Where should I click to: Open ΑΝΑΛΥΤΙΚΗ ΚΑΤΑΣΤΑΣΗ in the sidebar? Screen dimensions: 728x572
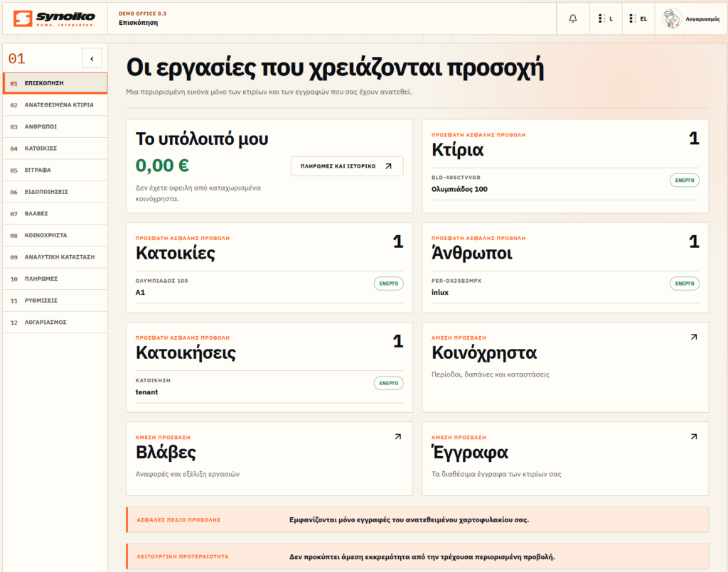point(55,257)
